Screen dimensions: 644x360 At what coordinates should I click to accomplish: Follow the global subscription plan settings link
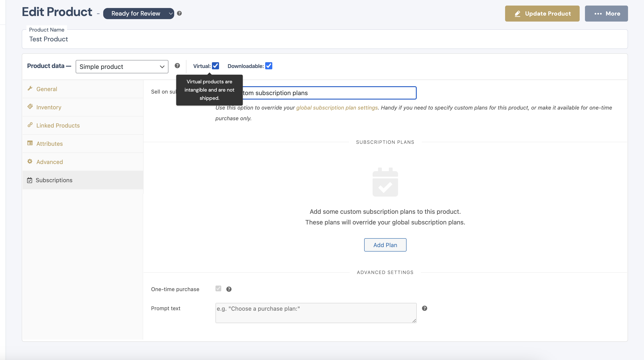pyautogui.click(x=337, y=108)
